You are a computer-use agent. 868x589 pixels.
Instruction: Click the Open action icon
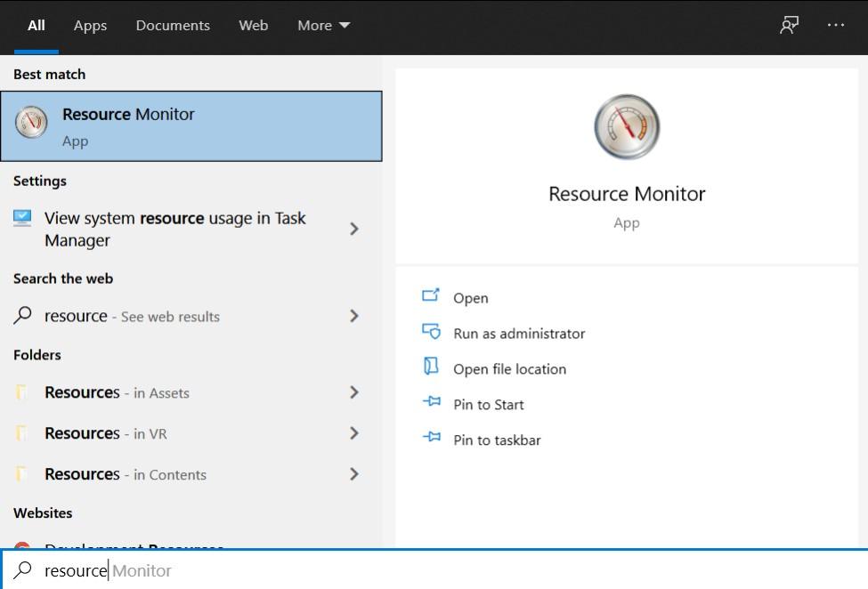click(431, 295)
